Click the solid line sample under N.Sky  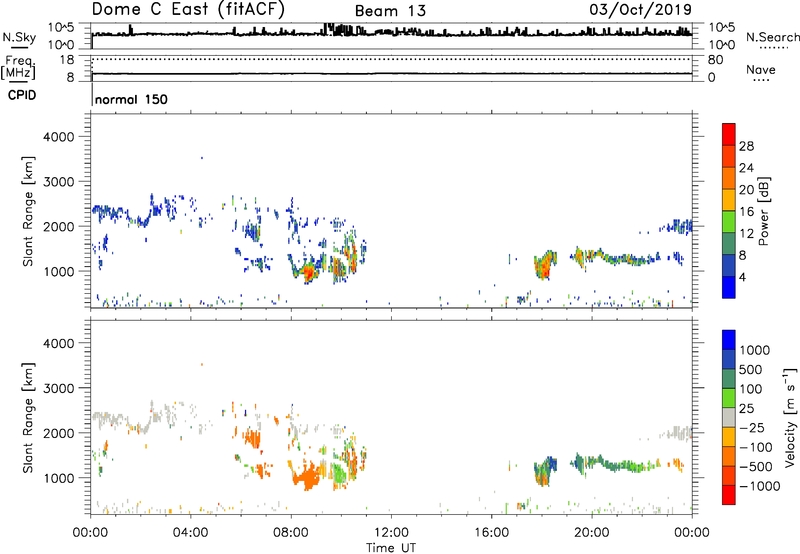[19, 47]
